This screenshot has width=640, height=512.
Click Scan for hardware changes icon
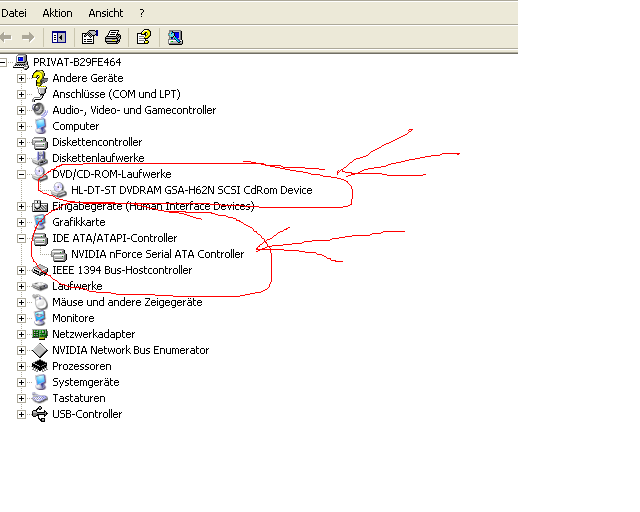click(x=175, y=37)
